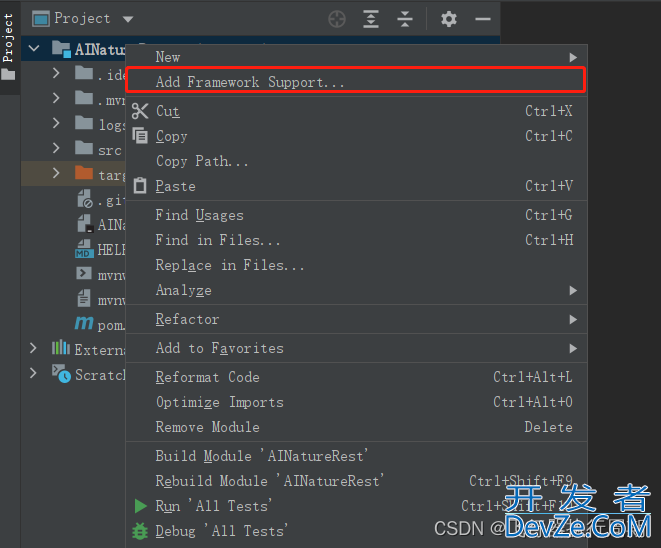
Task: Choose Add Framework Support...
Action: 356,80
